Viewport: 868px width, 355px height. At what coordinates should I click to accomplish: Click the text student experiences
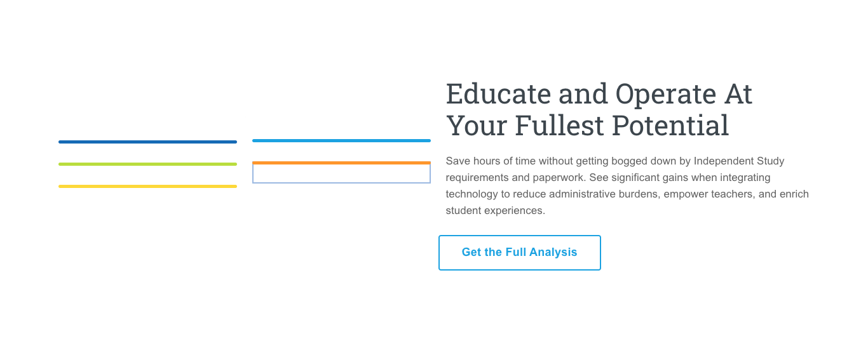[496, 210]
